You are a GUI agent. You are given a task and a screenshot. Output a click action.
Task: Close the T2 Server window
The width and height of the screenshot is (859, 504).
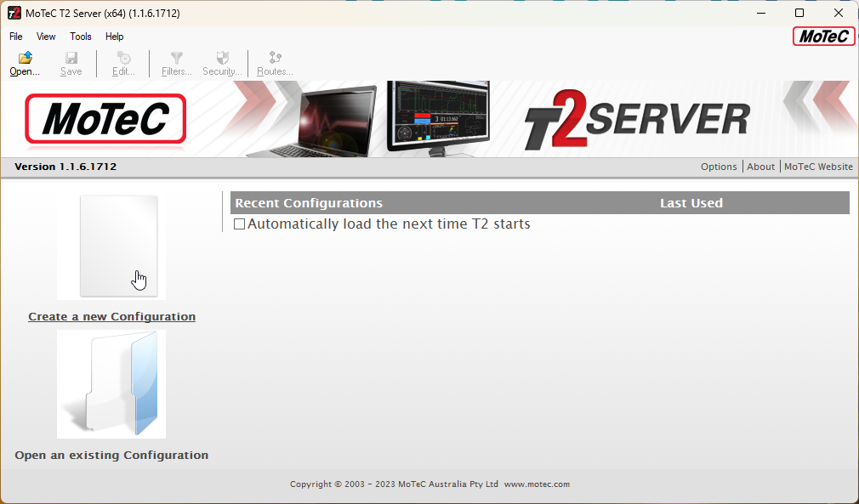[839, 13]
